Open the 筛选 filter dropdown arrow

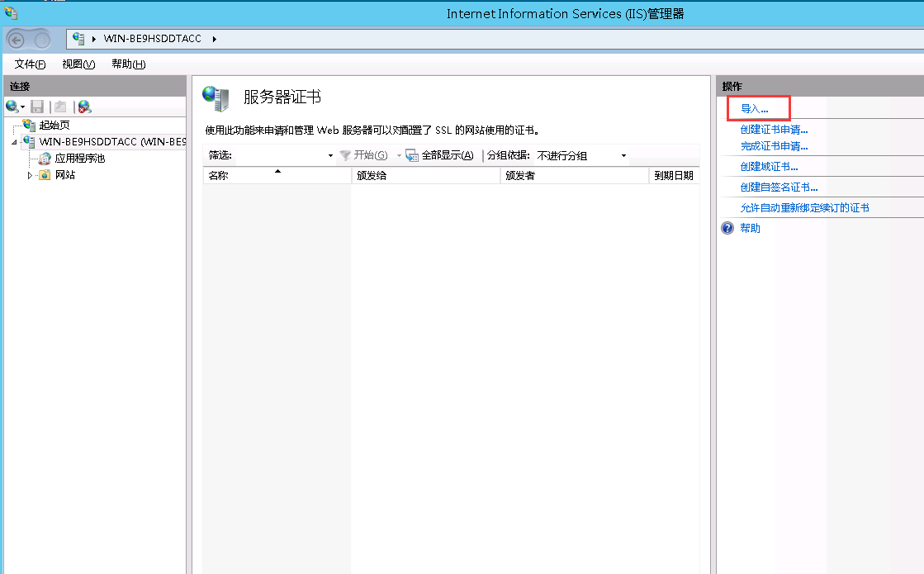pos(330,155)
